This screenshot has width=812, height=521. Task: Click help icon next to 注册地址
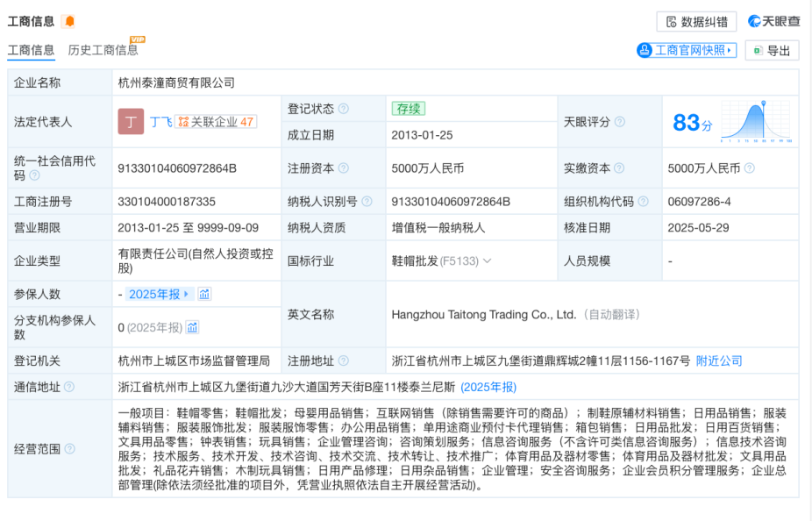[x=344, y=361]
